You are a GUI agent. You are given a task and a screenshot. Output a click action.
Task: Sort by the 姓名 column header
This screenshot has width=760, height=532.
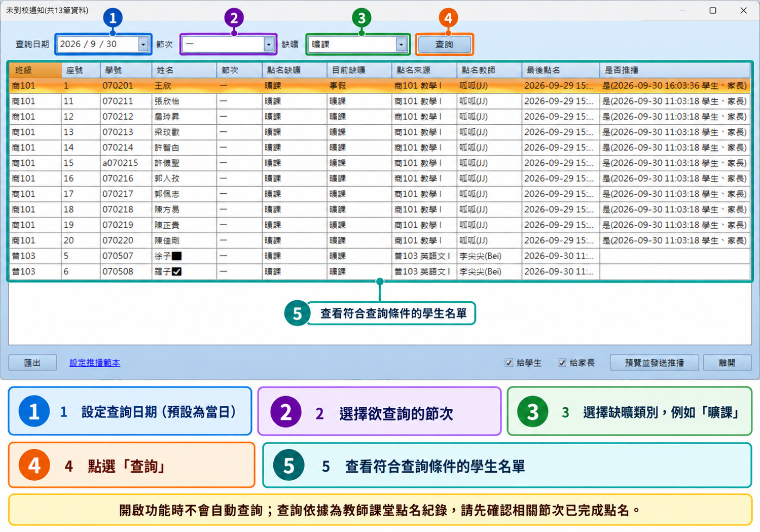(184, 70)
